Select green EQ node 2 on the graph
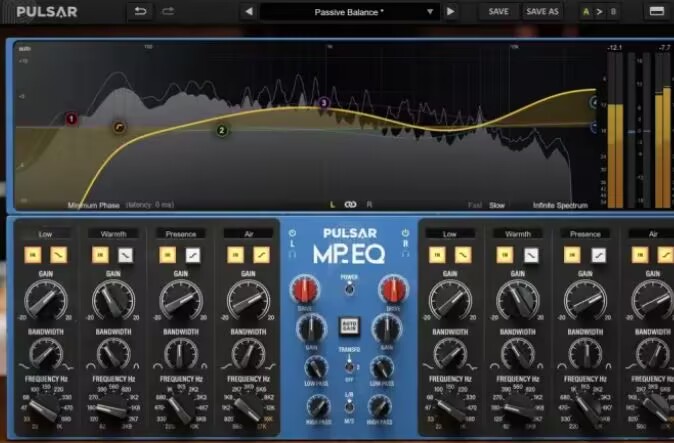 tap(222, 130)
